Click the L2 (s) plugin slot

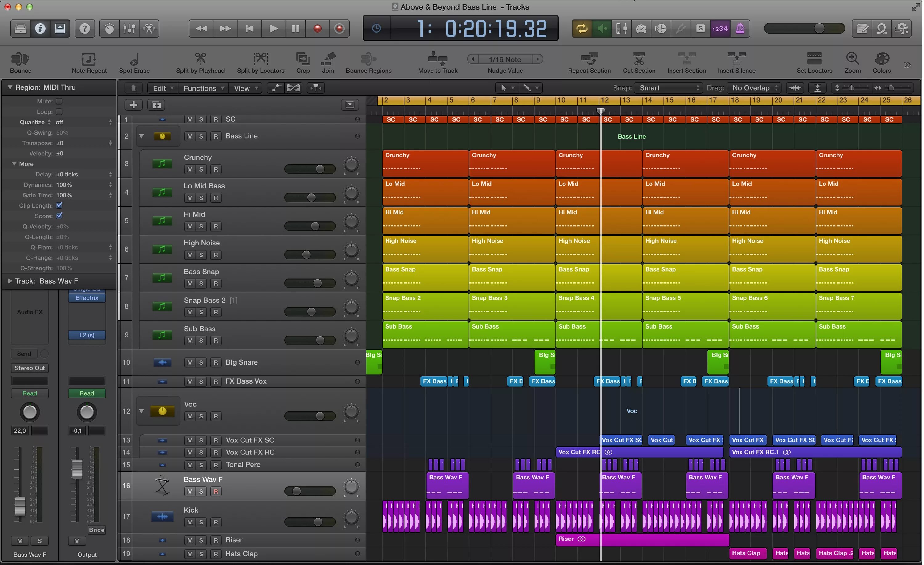87,335
